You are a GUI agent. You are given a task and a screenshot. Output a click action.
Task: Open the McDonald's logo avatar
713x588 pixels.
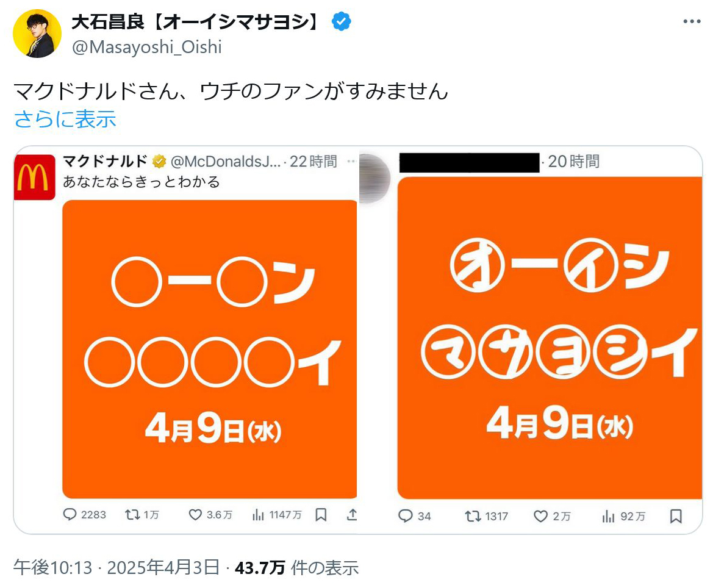[35, 177]
